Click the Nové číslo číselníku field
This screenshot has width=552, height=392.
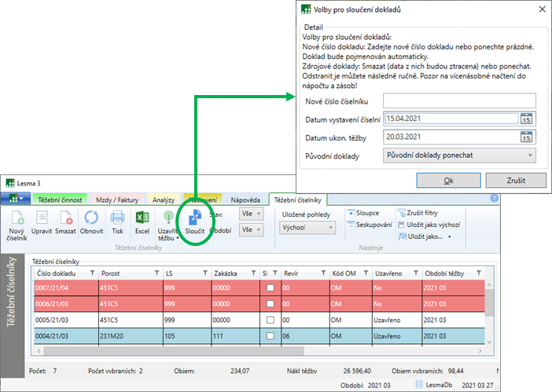(x=460, y=101)
